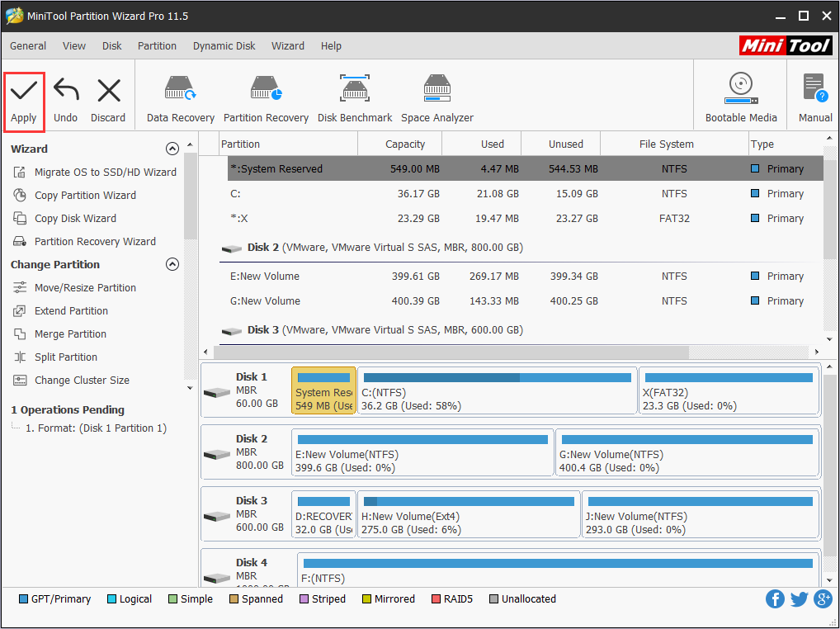Choose Change Cluster Size
The height and width of the screenshot is (629, 840).
71,380
